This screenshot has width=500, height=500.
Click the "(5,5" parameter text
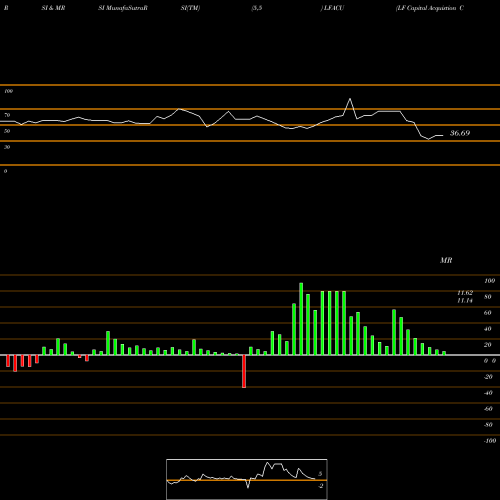click(x=257, y=8)
